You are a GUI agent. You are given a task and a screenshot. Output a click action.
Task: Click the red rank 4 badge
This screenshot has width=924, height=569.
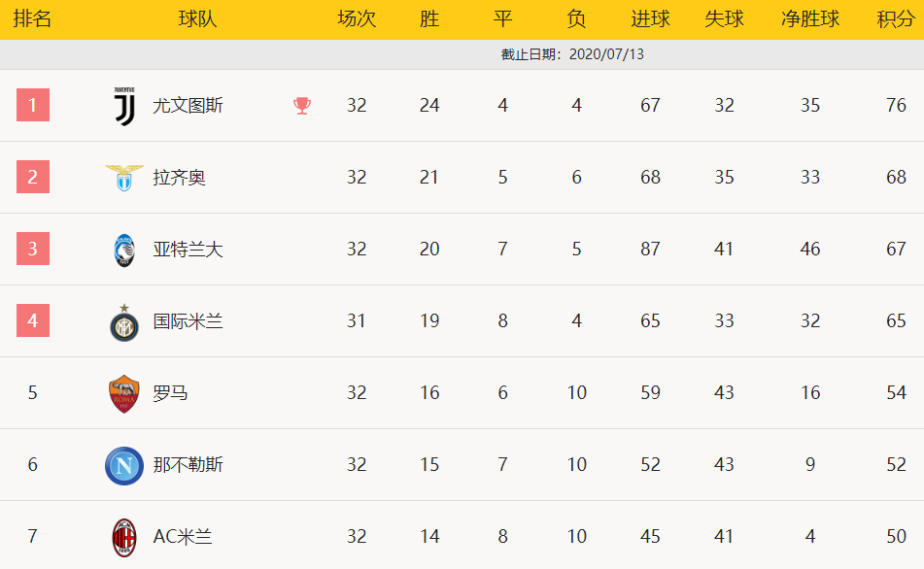pyautogui.click(x=33, y=320)
